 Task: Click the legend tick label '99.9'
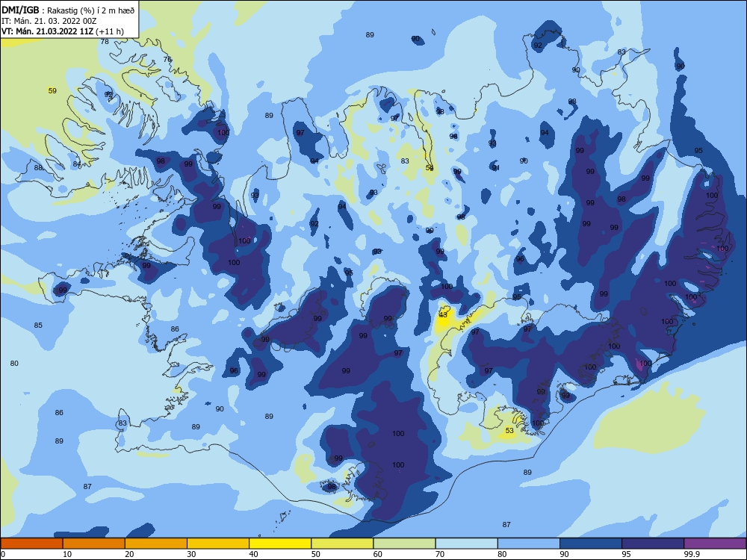click(x=691, y=554)
